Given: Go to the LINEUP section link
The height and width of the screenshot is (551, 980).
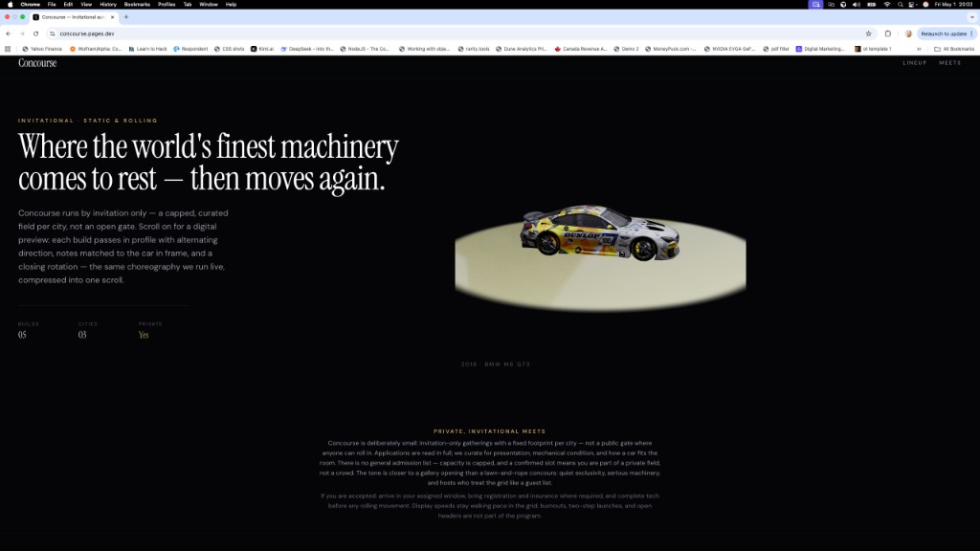Looking at the screenshot, I should (x=914, y=63).
